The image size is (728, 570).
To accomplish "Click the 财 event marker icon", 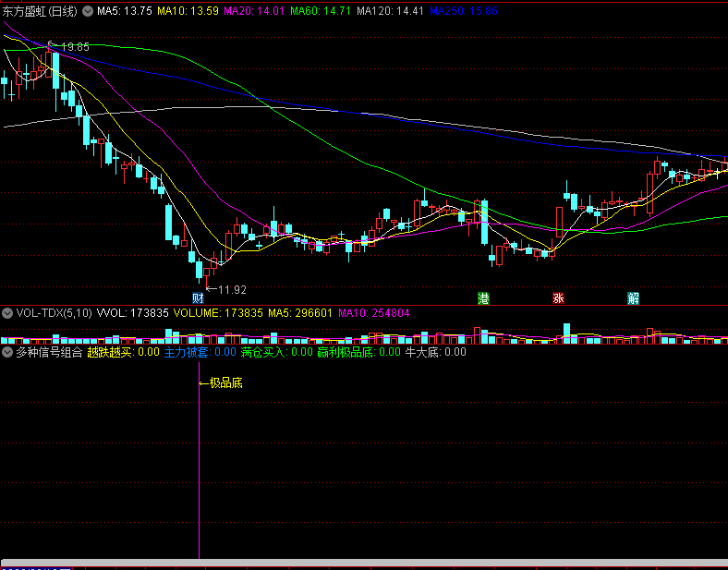I will click(x=199, y=298).
